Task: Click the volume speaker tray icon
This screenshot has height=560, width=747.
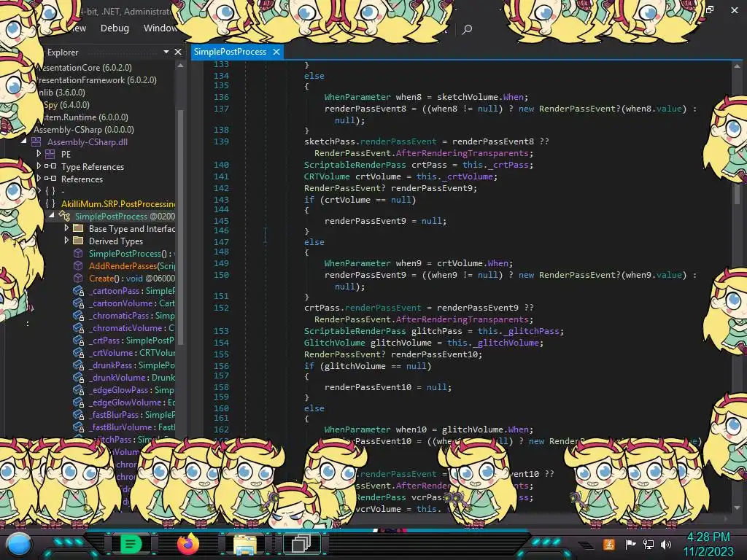Action: tap(667, 544)
